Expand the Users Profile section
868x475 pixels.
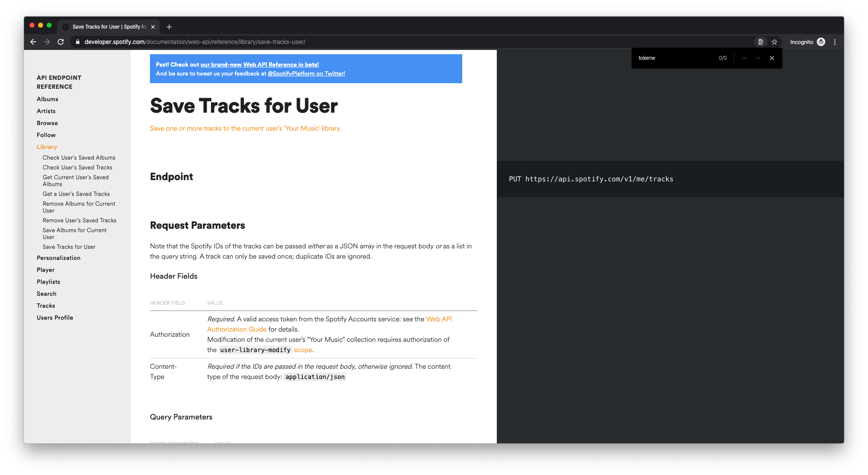(55, 318)
